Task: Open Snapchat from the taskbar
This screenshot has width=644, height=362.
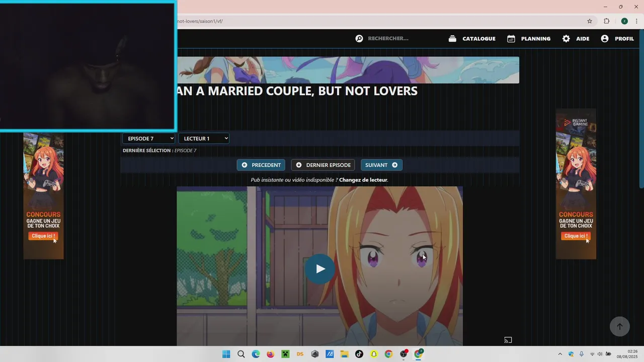Action: [374, 354]
